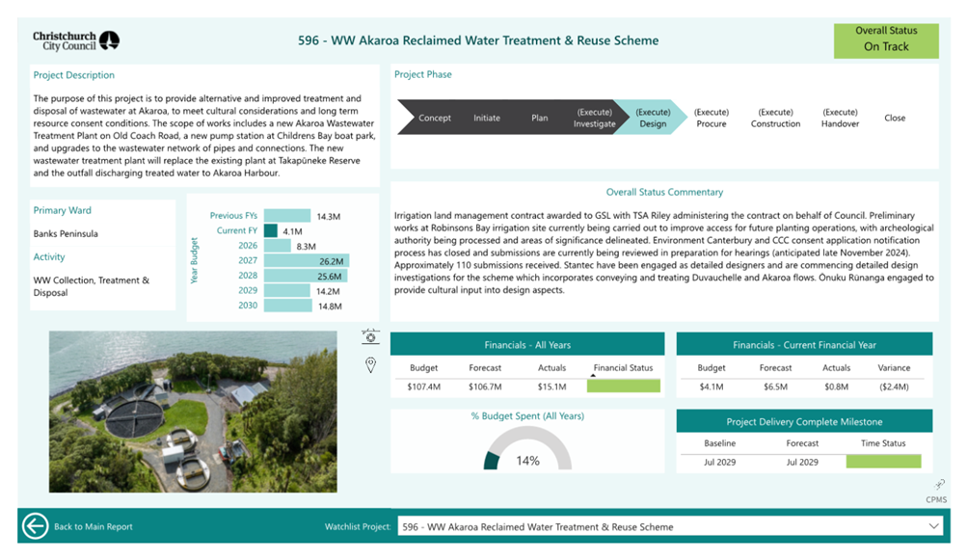Select the (Execute) Construction phase step
This screenshot has width=967, height=560.
pos(775,118)
